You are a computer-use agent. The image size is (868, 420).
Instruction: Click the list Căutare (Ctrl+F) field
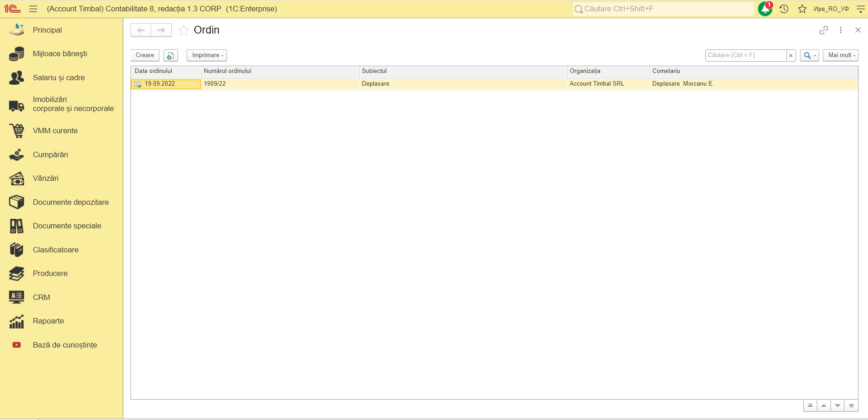pyautogui.click(x=746, y=55)
